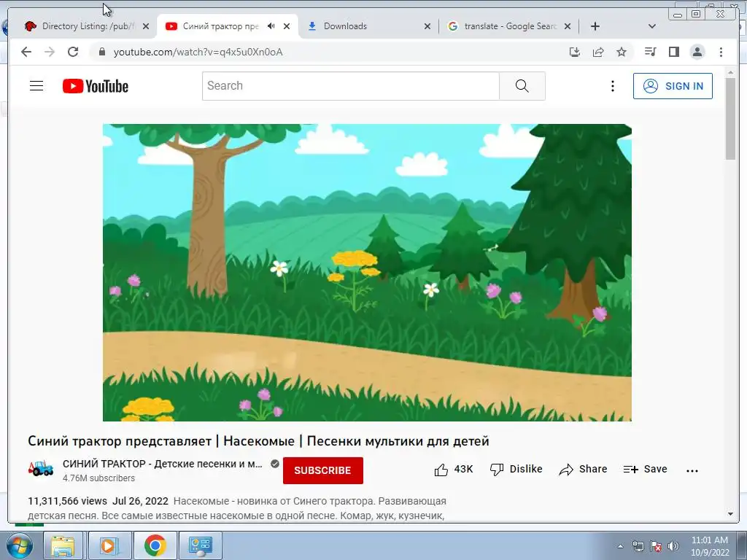This screenshot has width=747, height=560.
Task: Click the SIGN IN button
Action: (x=673, y=86)
